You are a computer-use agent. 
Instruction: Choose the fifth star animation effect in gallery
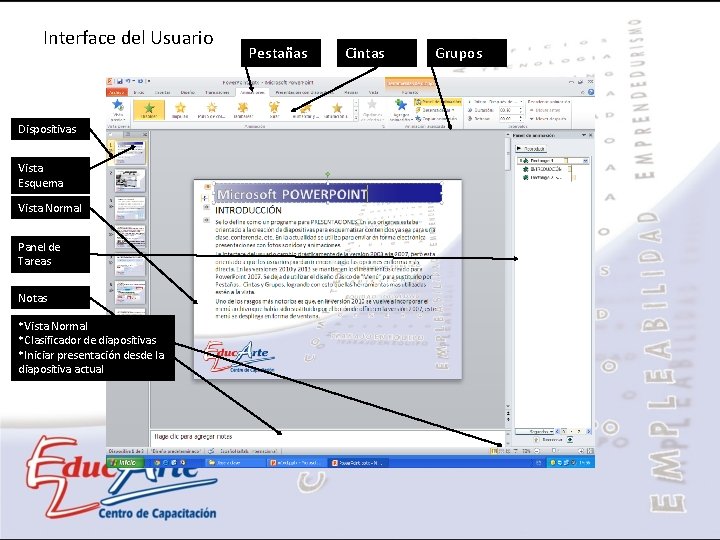click(274, 110)
